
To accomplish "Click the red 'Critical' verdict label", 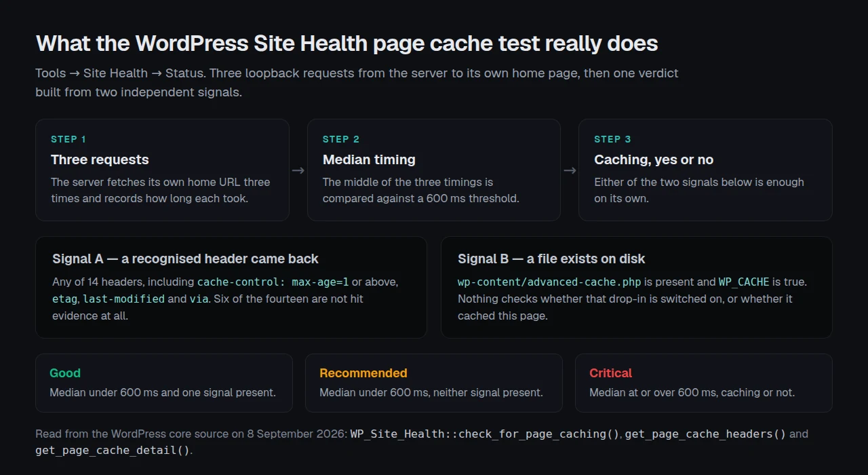I will pyautogui.click(x=610, y=373).
